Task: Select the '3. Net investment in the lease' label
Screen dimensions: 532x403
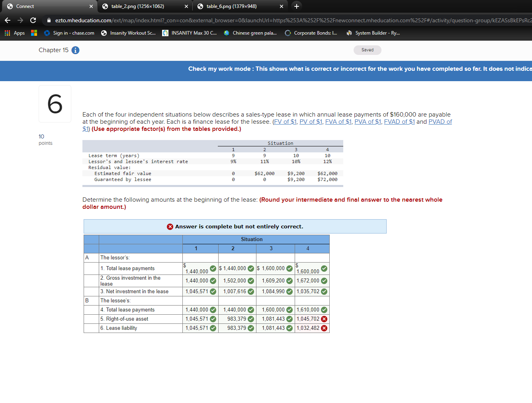Action: pos(134,292)
